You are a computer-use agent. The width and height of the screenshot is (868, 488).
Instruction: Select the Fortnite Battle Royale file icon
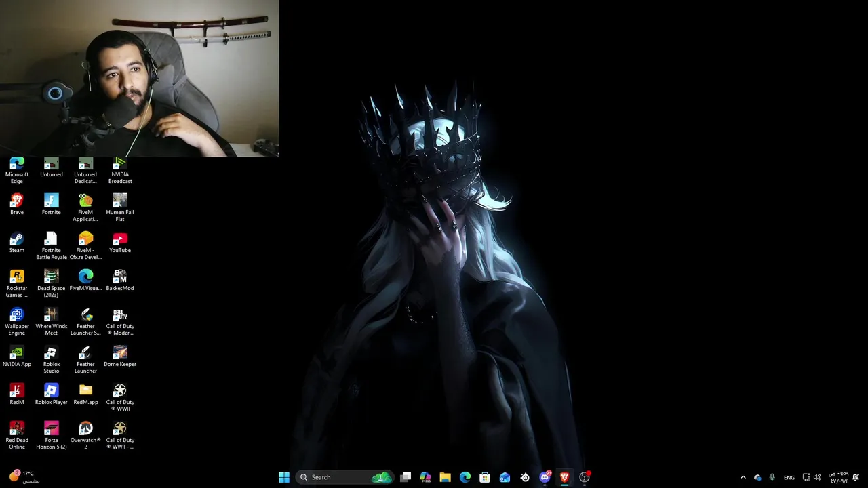coord(52,246)
